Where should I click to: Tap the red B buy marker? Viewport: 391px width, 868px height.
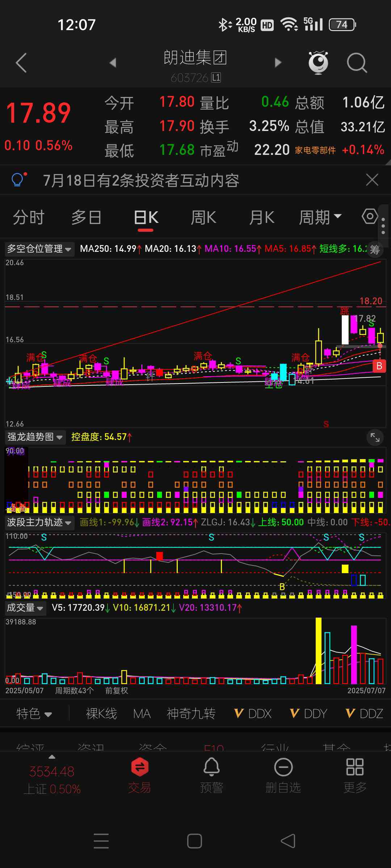click(x=379, y=366)
